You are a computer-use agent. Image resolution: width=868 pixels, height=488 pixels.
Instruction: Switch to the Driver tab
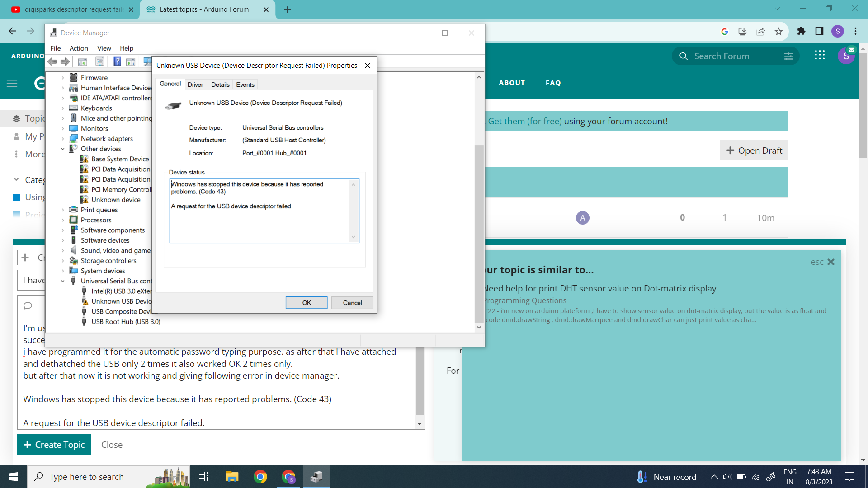click(195, 84)
